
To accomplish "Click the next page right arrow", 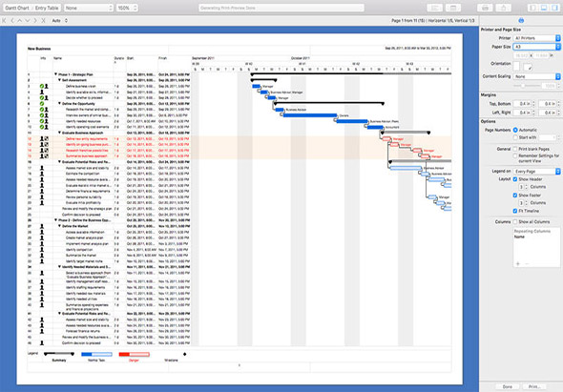I will point(35,20).
